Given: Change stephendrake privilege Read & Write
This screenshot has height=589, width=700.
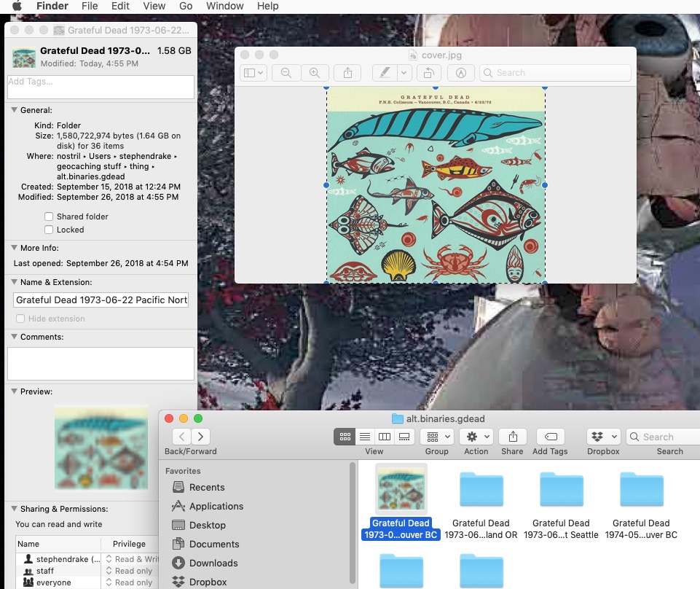Looking at the screenshot, I should tap(132, 559).
